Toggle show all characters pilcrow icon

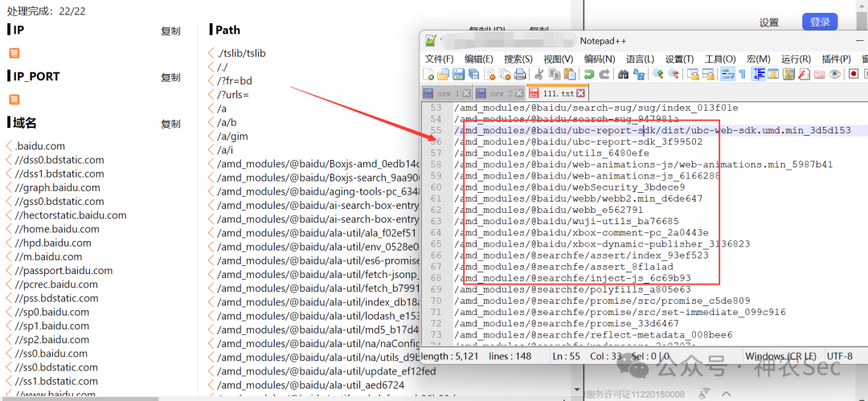tap(743, 74)
